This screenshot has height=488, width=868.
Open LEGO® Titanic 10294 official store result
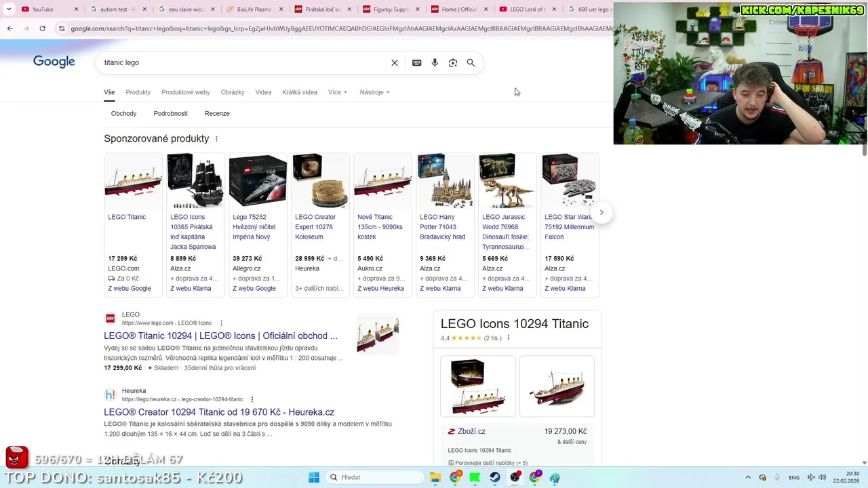[220, 335]
